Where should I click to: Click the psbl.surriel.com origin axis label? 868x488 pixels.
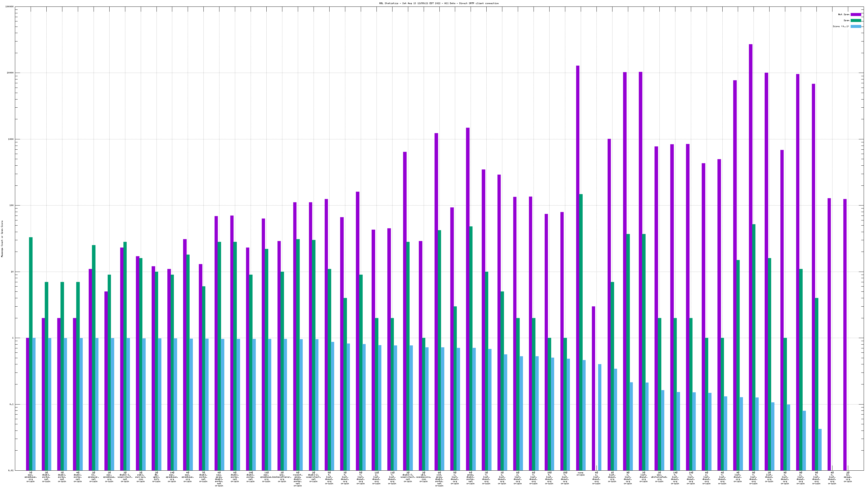coord(141,477)
